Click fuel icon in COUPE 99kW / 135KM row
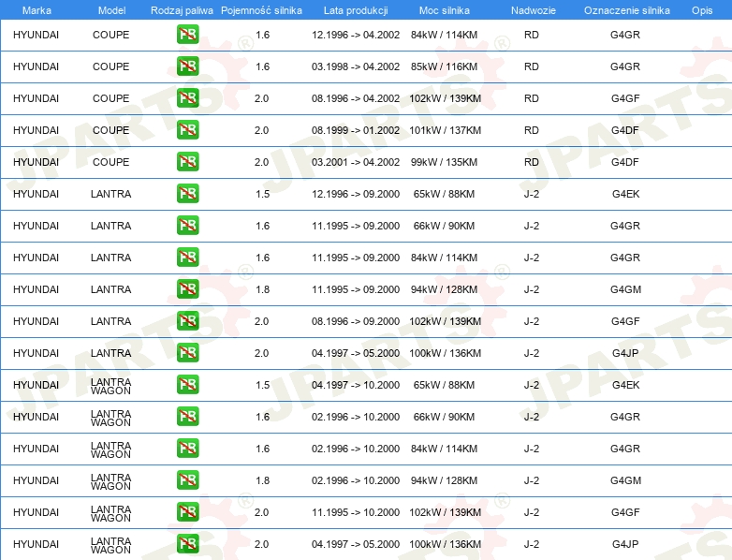732x560 pixels. pyautogui.click(x=187, y=162)
